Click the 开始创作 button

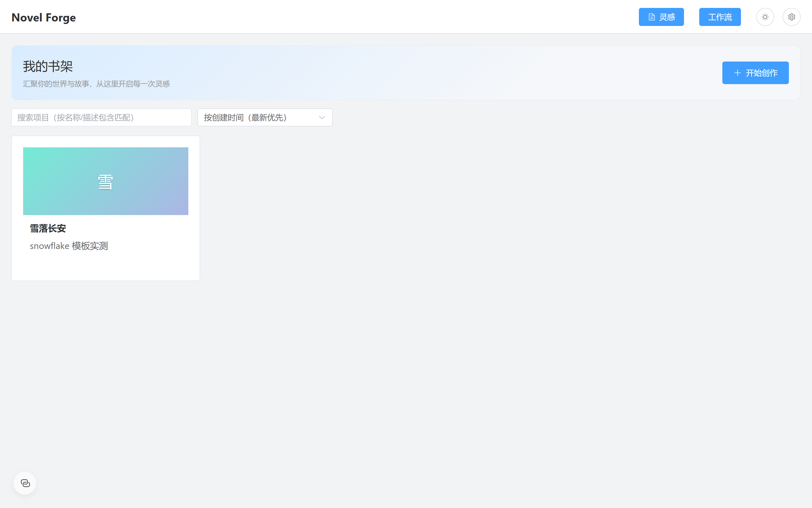point(755,73)
